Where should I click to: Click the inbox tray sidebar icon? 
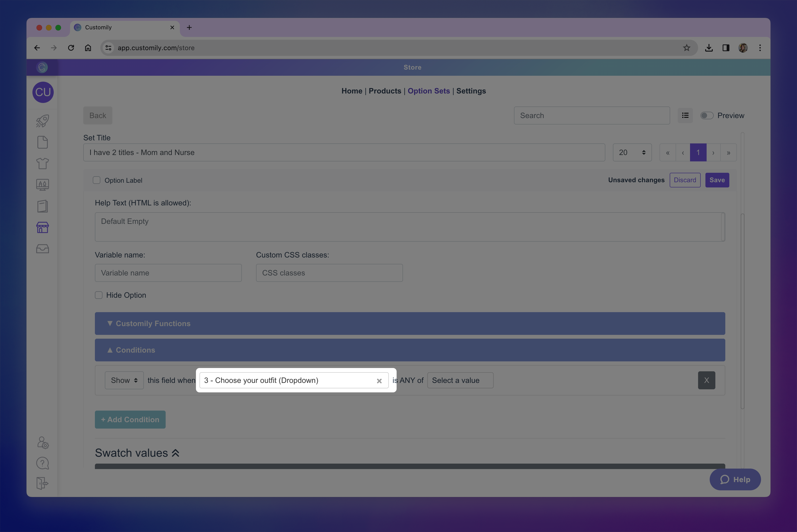pyautogui.click(x=42, y=249)
